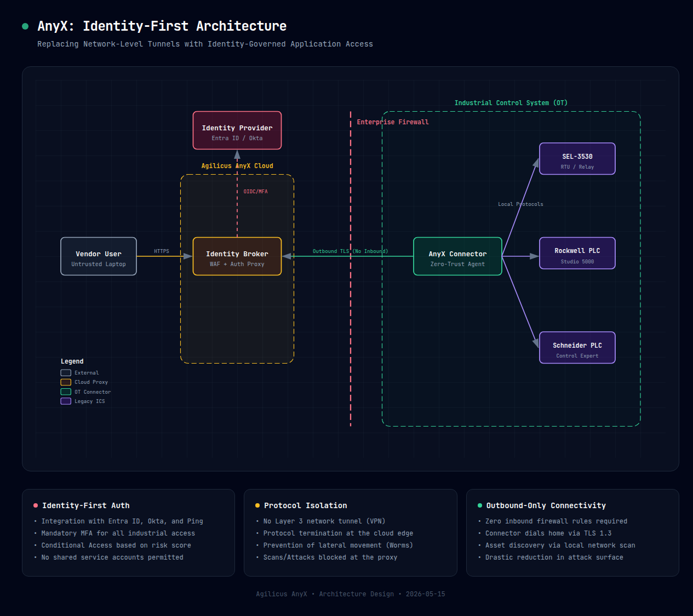Click the Outbound-Only Connectivity card heading
The image size is (693, 616).
(546, 505)
